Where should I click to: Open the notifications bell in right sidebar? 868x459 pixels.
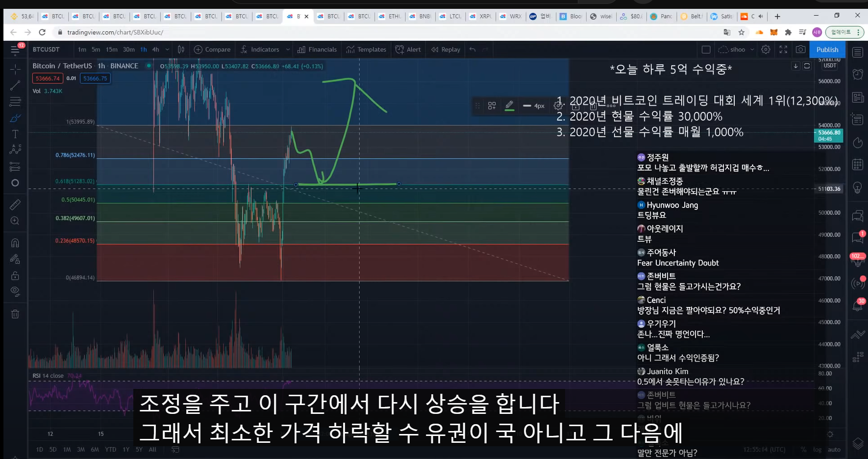858,306
